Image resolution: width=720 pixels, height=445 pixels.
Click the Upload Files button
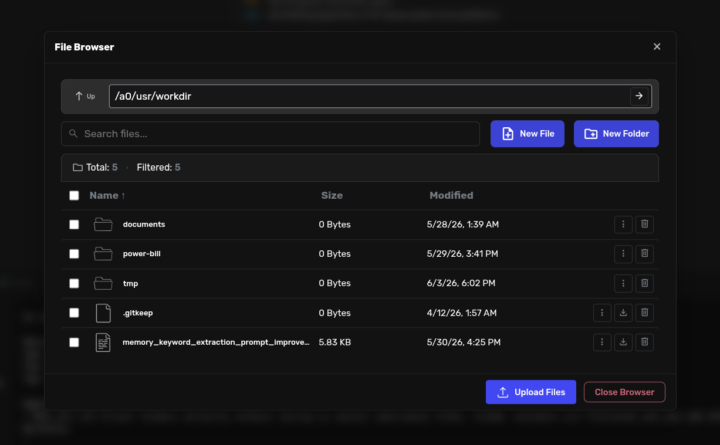pos(531,392)
